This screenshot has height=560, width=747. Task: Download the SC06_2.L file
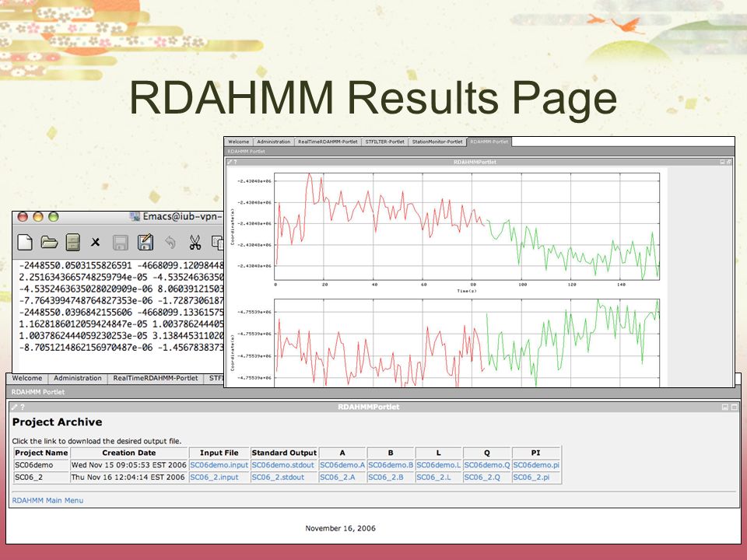(x=433, y=477)
